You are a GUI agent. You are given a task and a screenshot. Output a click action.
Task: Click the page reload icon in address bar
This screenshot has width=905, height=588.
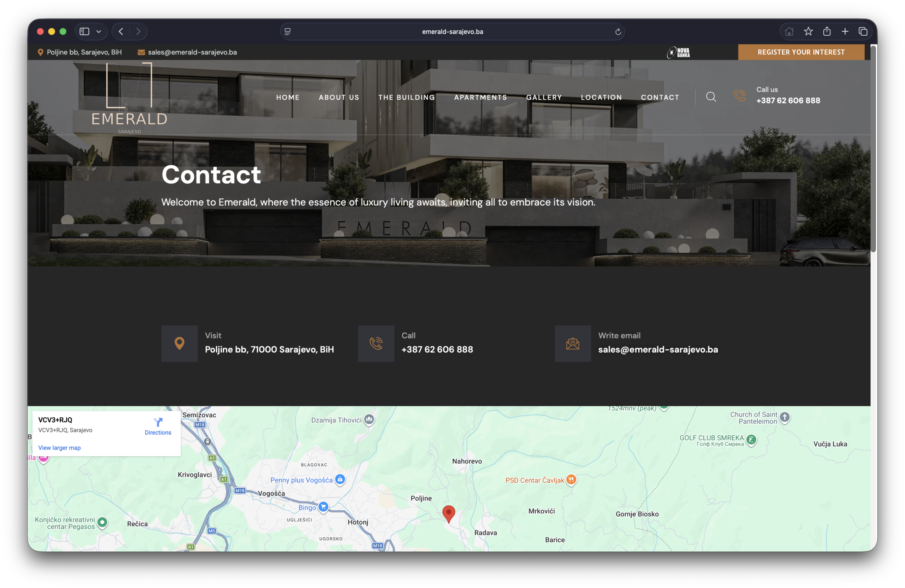tap(618, 32)
